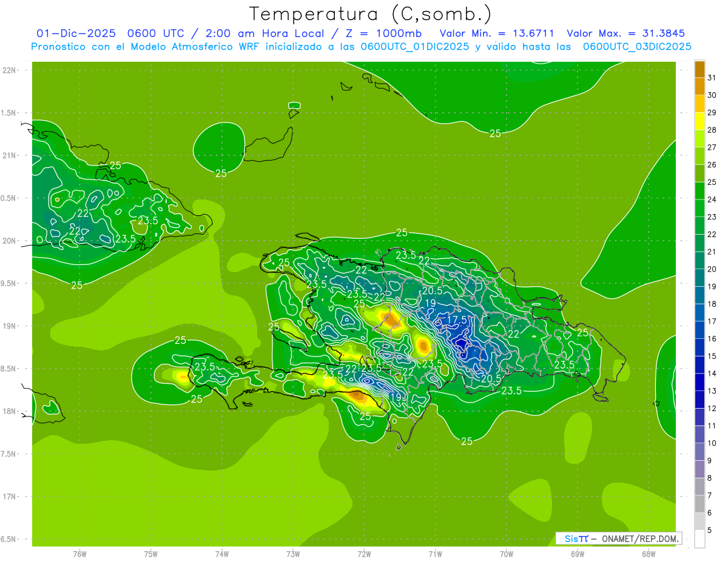This screenshot has width=728, height=562.
Task: Select the legend value "14" on color bar
Action: tap(712, 373)
